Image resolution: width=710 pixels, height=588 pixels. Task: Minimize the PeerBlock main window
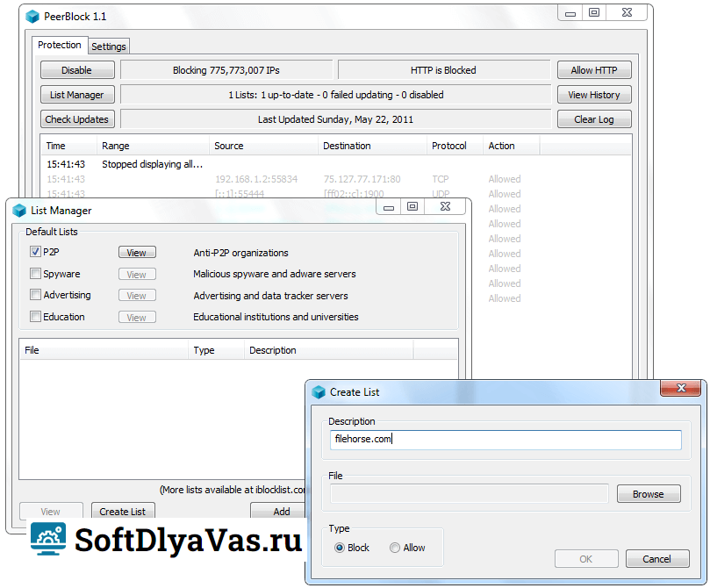570,13
